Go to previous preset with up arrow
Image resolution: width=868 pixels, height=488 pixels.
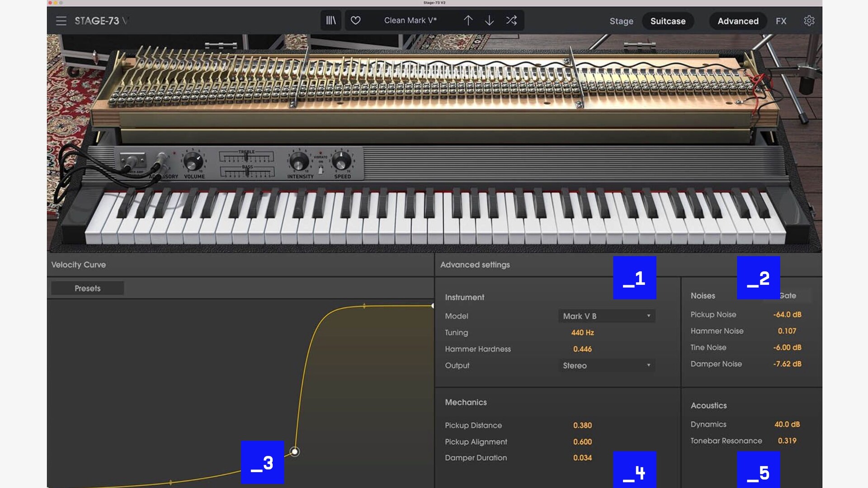click(468, 20)
